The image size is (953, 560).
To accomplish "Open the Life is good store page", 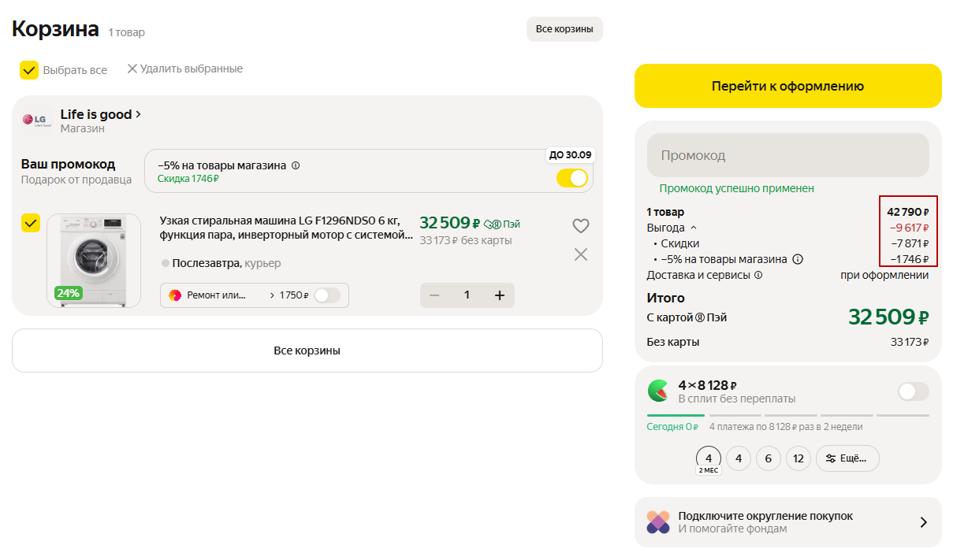I will tap(100, 114).
